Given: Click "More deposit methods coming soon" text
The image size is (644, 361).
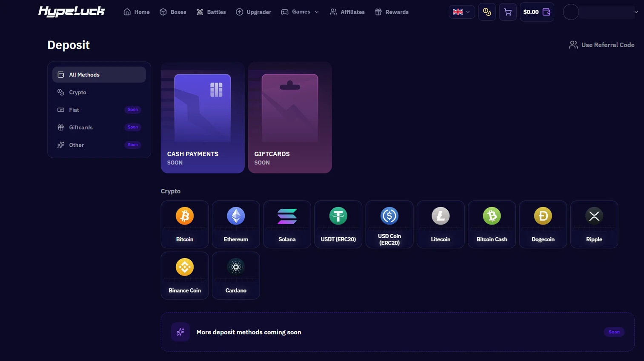Looking at the screenshot, I should click(249, 332).
